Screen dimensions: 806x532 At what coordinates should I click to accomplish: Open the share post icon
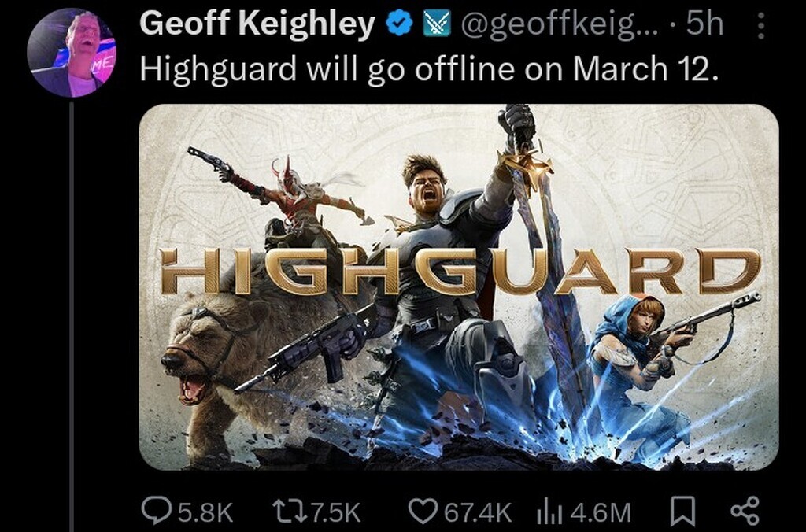745,512
